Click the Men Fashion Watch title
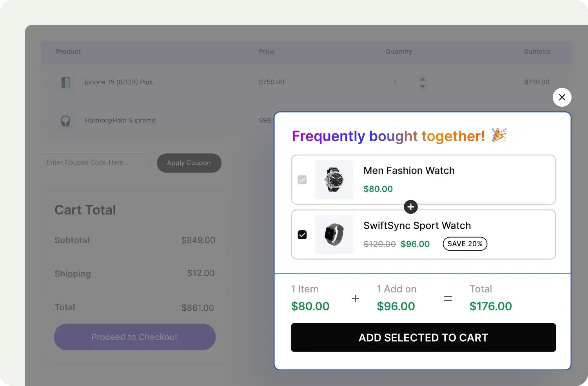Viewport: 588px width, 386px height. pos(409,171)
